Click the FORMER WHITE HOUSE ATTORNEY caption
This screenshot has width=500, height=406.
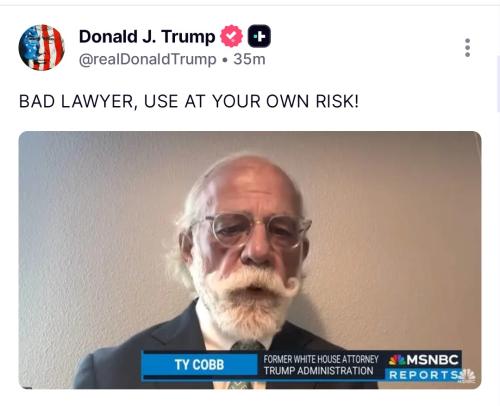(321, 359)
